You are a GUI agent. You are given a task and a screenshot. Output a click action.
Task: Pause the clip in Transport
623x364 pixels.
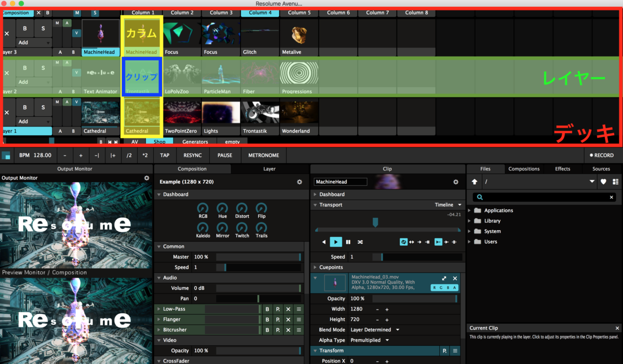348,242
